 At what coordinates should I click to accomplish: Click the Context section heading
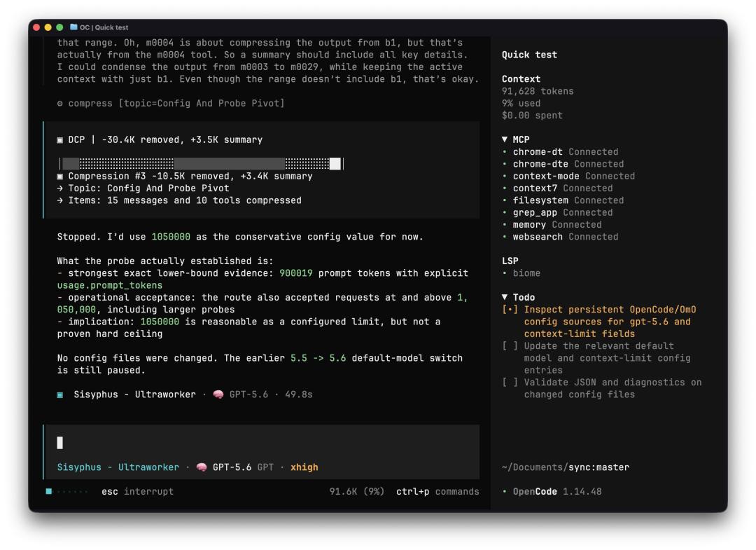[x=521, y=78]
